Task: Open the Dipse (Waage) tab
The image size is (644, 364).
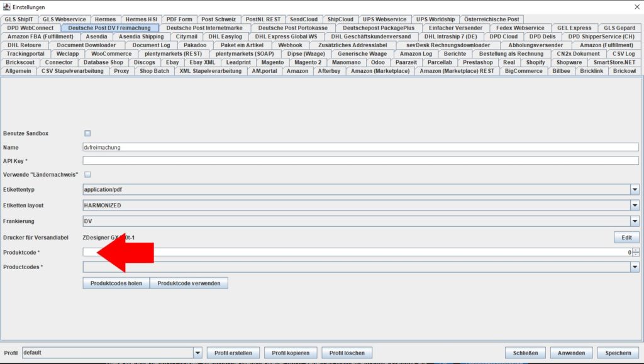Action: (x=306, y=54)
